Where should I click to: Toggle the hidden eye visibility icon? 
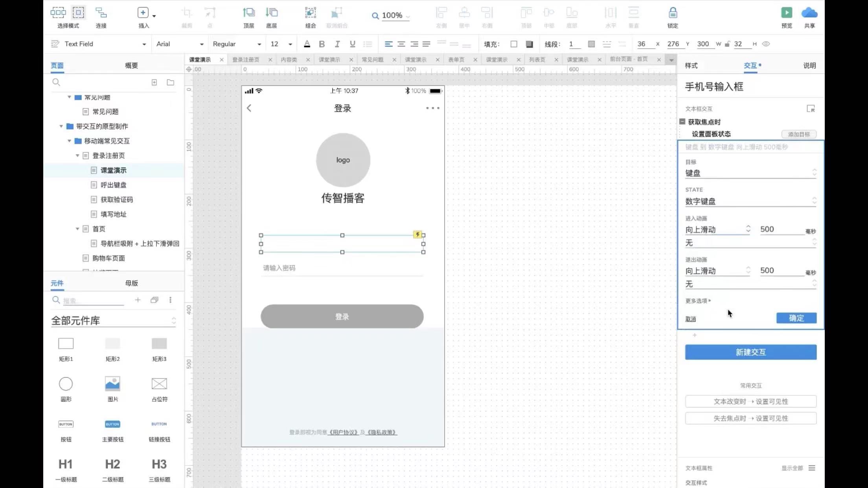(766, 44)
